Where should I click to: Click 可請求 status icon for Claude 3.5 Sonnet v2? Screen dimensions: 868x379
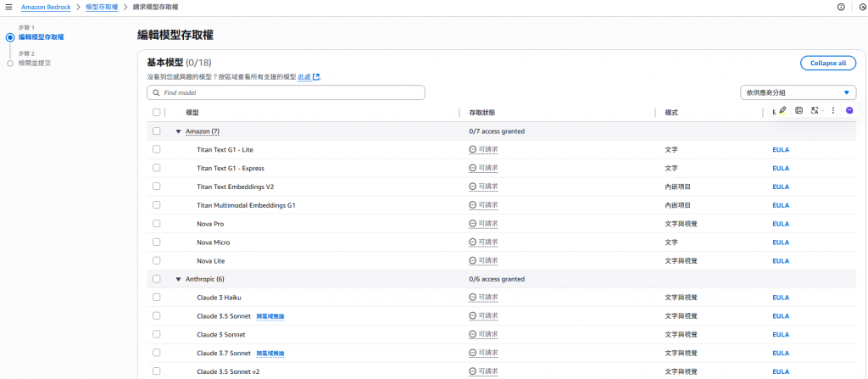472,371
